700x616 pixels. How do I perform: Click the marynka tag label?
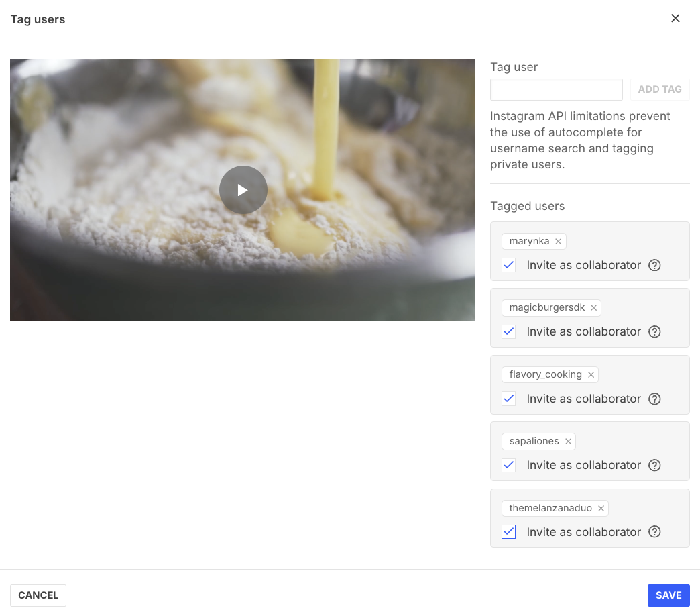[x=529, y=241]
